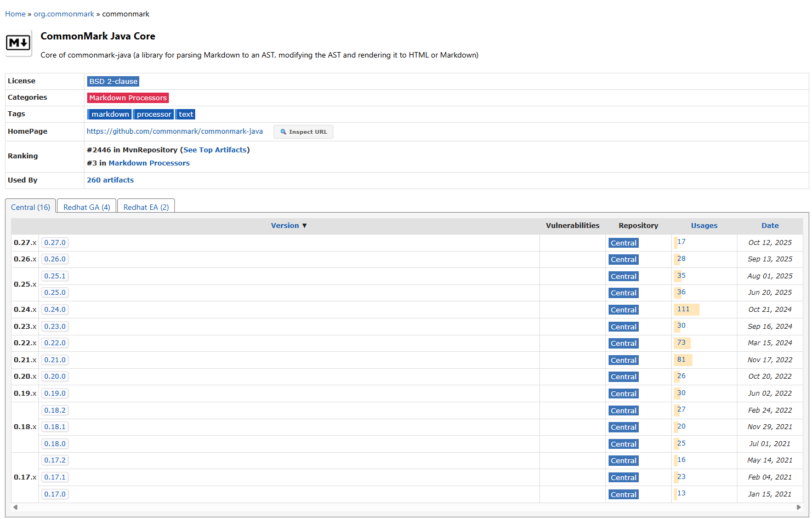Open version 0.26.0
This screenshot has height=519, width=812.
[55, 259]
